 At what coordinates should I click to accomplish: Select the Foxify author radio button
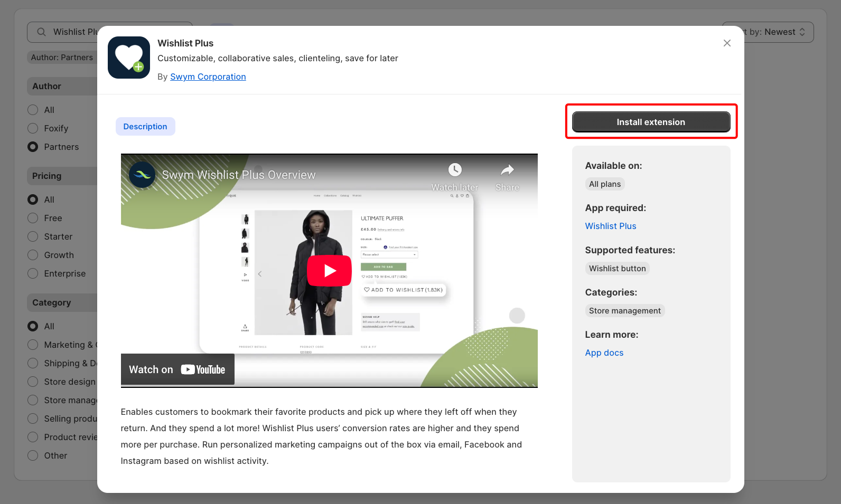(33, 128)
